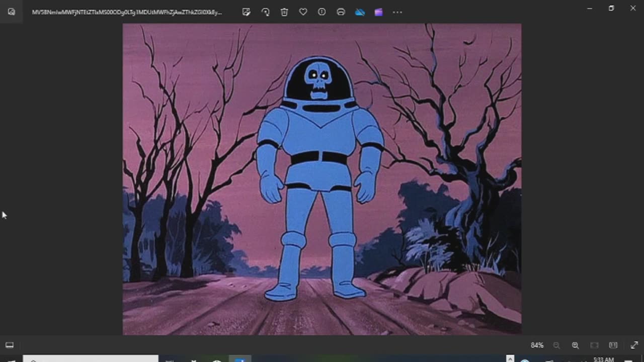644x362 pixels.
Task: Open the Photos gallery home icon
Action: tap(11, 12)
